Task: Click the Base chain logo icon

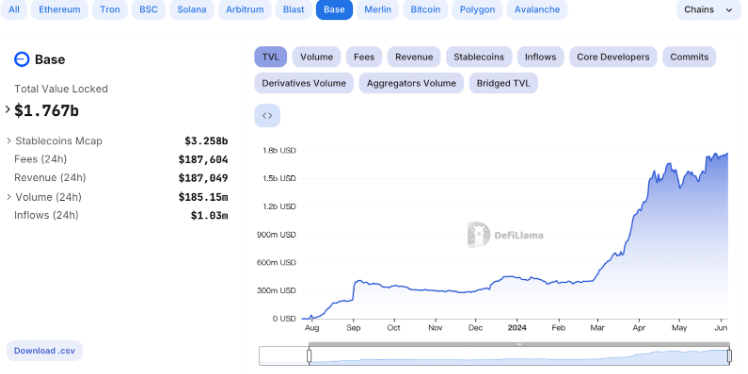Action: [22, 59]
